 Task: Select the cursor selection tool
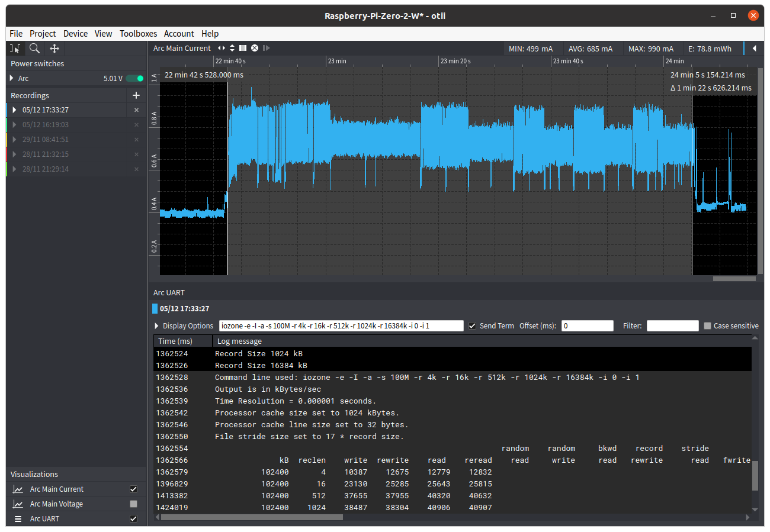tap(15, 49)
